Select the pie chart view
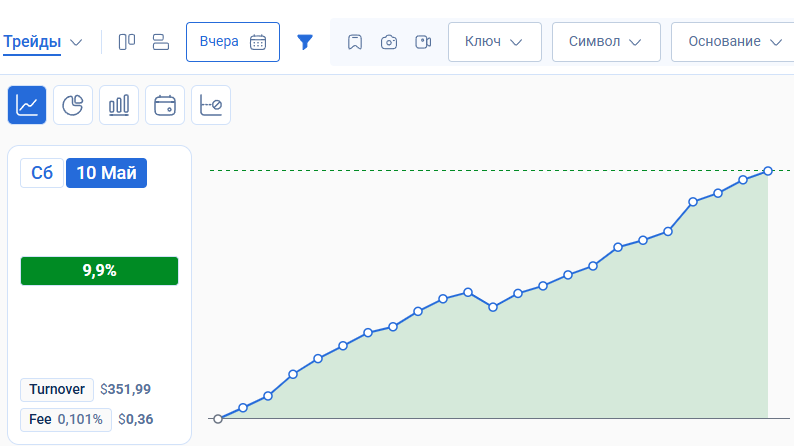Viewport: 794px width, 446px height. click(x=73, y=105)
